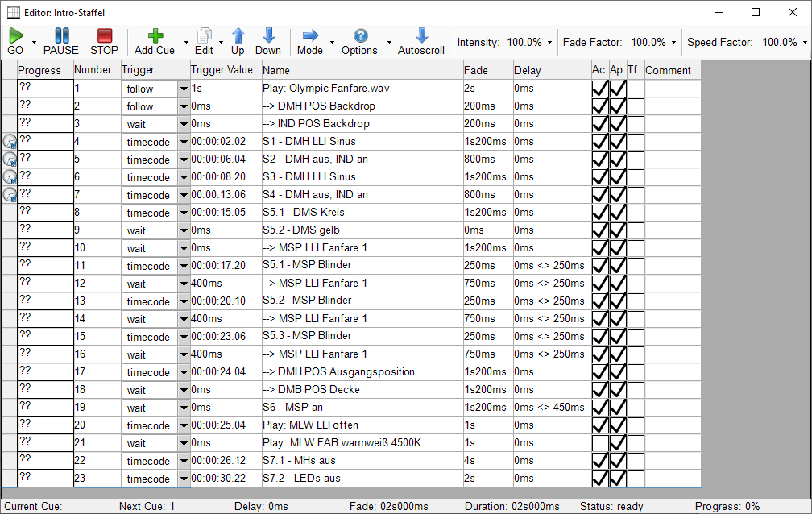Click the green Add Cue plus icon

click(x=155, y=35)
